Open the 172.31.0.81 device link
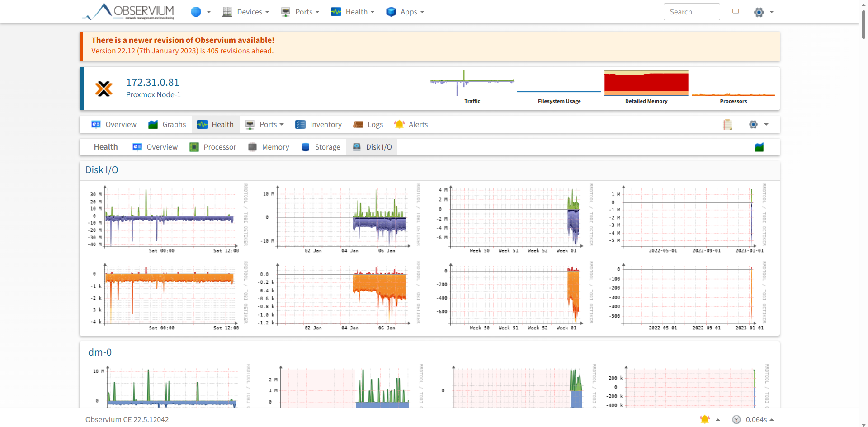The image size is (868, 427). pos(153,82)
